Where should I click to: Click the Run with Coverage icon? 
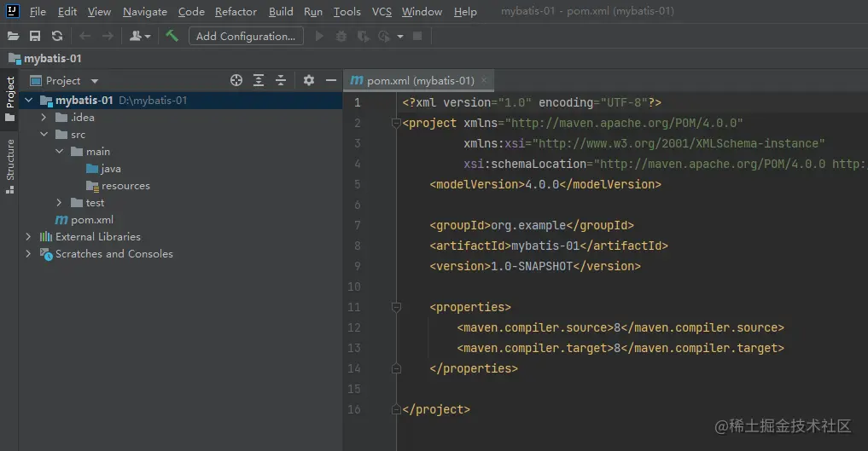coord(363,37)
